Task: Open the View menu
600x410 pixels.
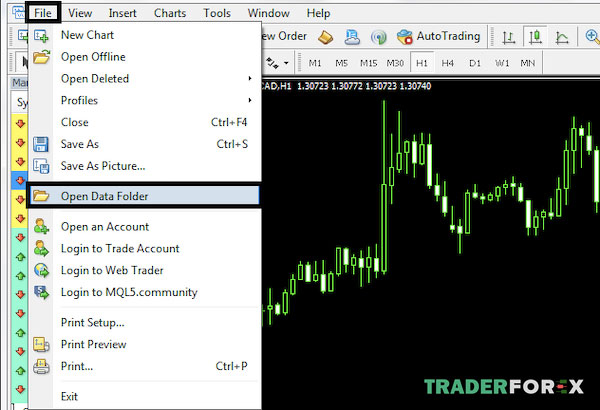Action: pyautogui.click(x=80, y=13)
